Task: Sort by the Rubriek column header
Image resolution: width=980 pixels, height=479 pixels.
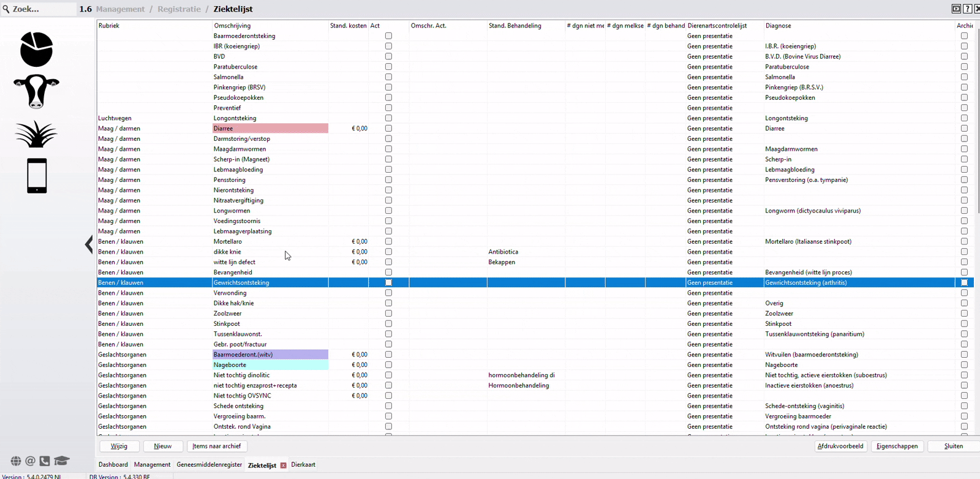Action: point(154,26)
